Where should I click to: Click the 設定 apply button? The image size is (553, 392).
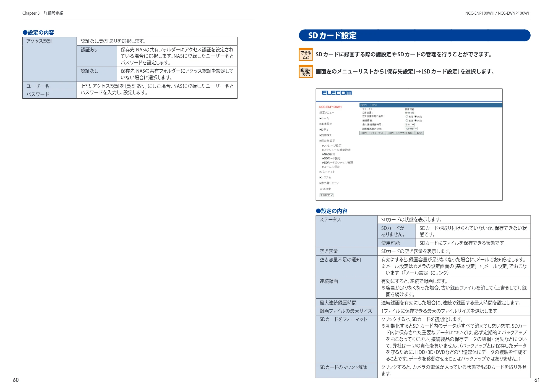click(419, 133)
